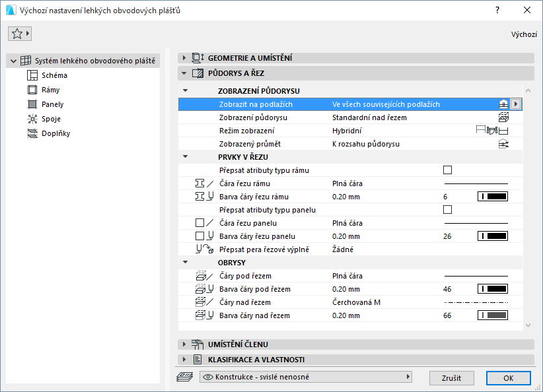Click the Barva čáry řezu rámu pen icon
The height and width of the screenshot is (392, 543).
coord(204,197)
